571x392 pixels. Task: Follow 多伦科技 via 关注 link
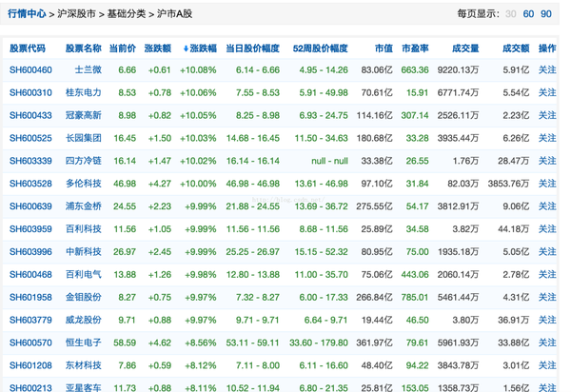(547, 184)
